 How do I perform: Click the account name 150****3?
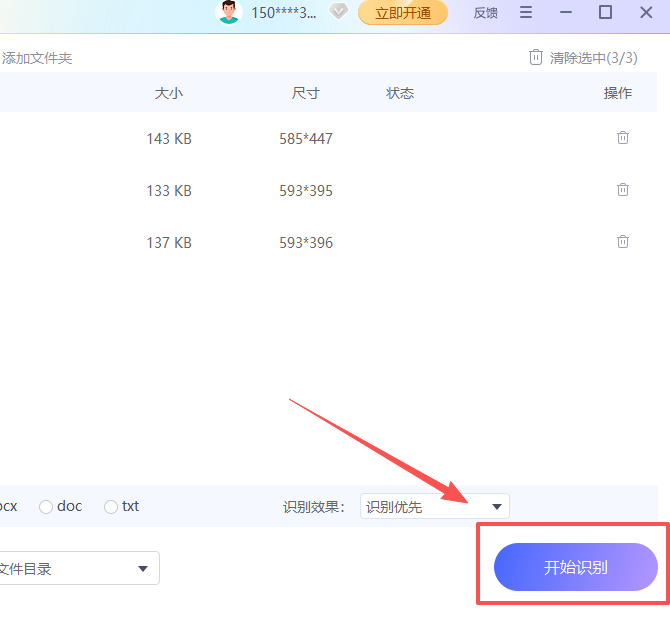pyautogui.click(x=285, y=13)
